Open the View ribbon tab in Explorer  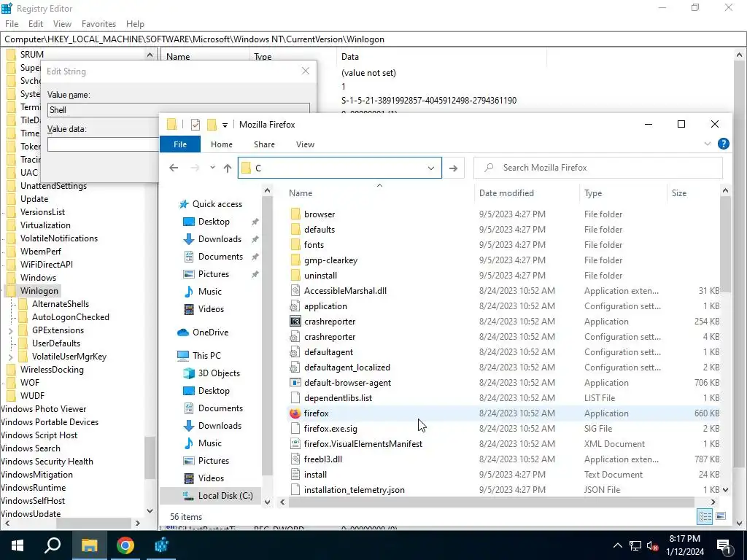pos(306,144)
